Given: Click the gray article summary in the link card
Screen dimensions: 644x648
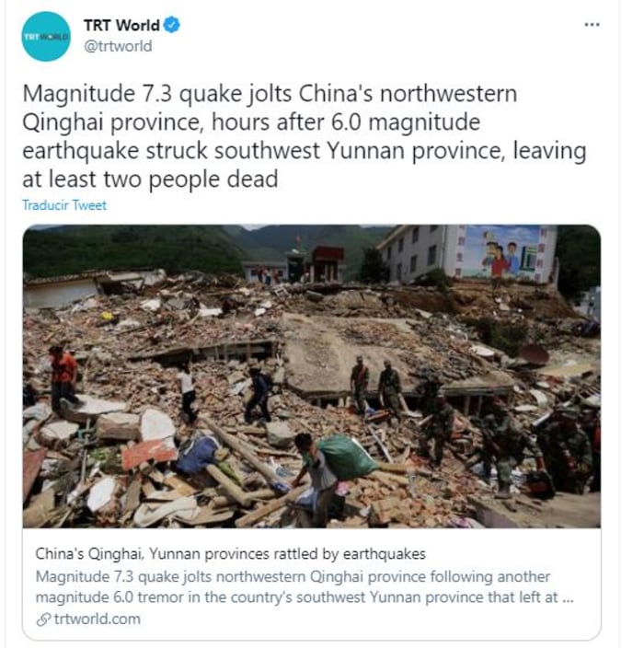Looking at the screenshot, I should [x=305, y=587].
